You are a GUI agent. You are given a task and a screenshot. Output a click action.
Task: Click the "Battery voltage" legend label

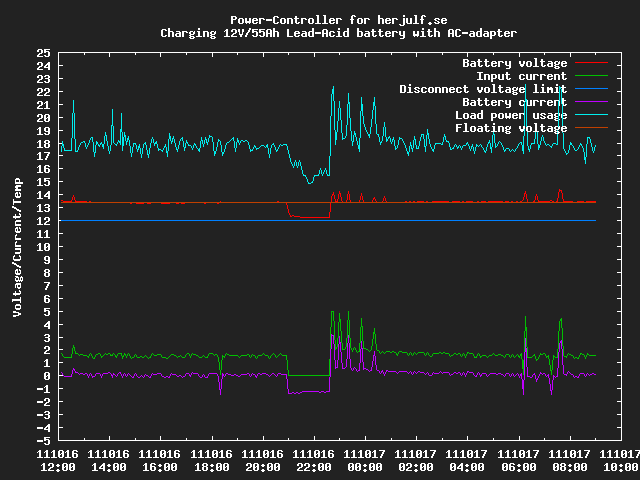click(x=514, y=63)
